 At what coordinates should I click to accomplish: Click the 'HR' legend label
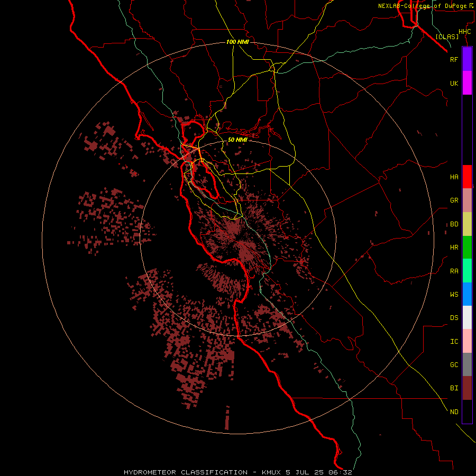pyautogui.click(x=454, y=248)
